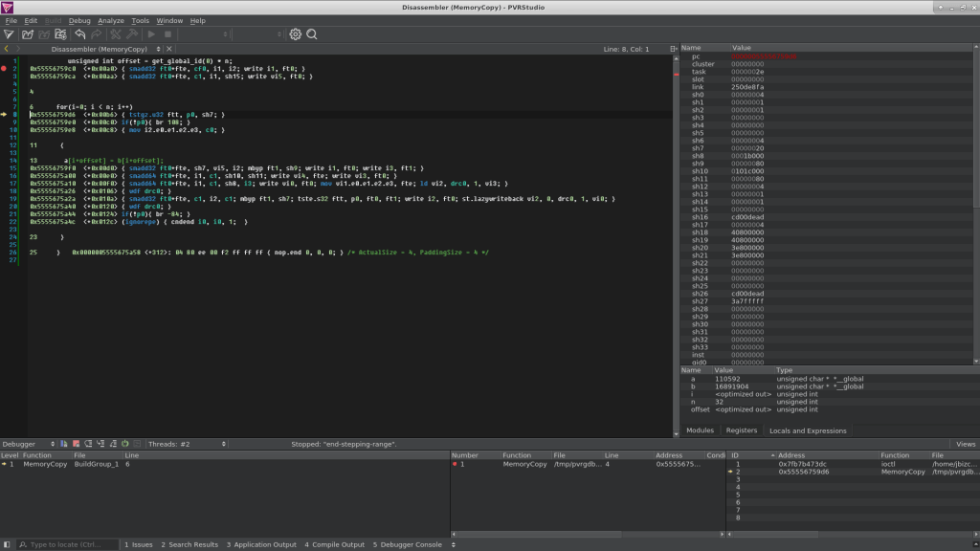Click the redo arrow icon in toolbar
Viewport: 980px width, 551px height.
tap(97, 34)
